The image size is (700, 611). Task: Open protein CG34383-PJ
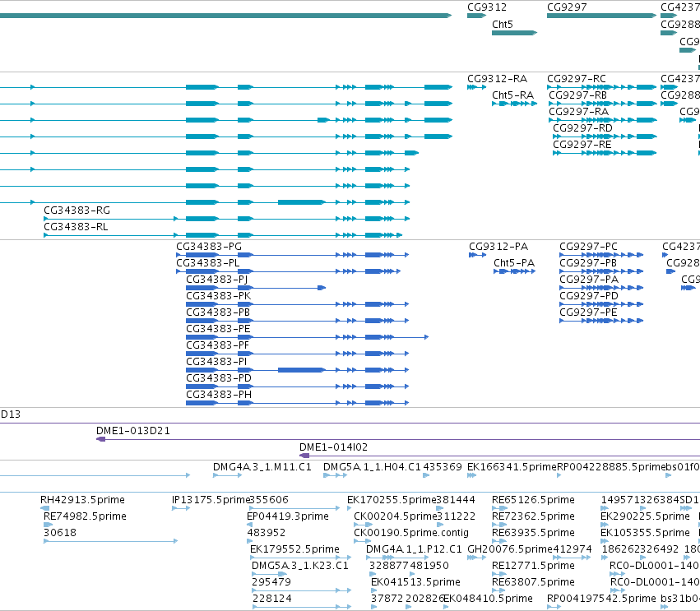coord(216,280)
